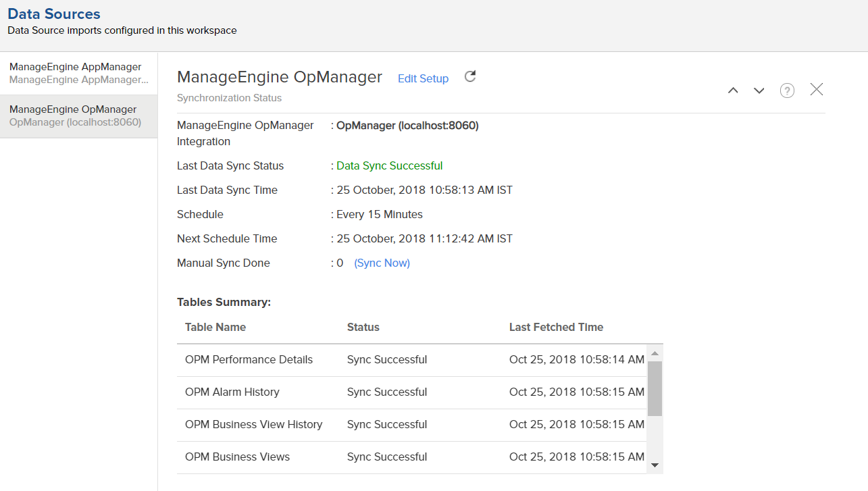The width and height of the screenshot is (868, 491).
Task: Click the Next Schedule Time label
Action: pyautogui.click(x=227, y=238)
